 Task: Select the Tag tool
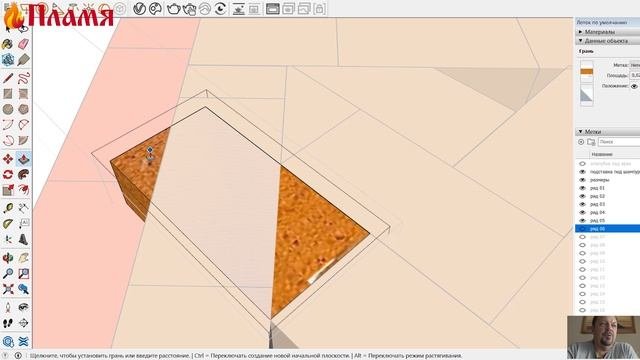23,60
